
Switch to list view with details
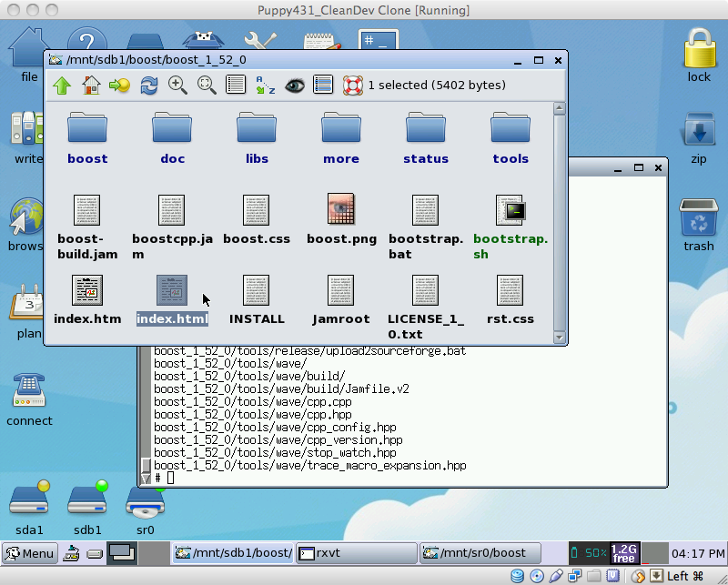point(236,86)
